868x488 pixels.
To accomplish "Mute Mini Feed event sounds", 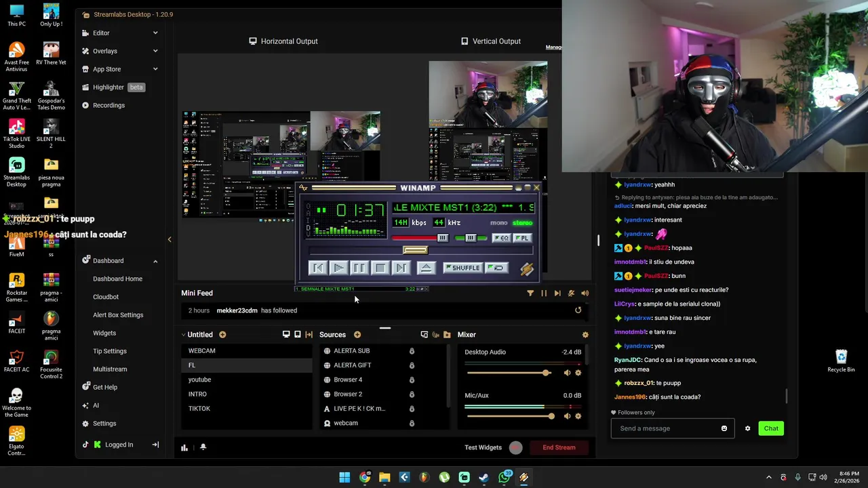I will [x=585, y=293].
